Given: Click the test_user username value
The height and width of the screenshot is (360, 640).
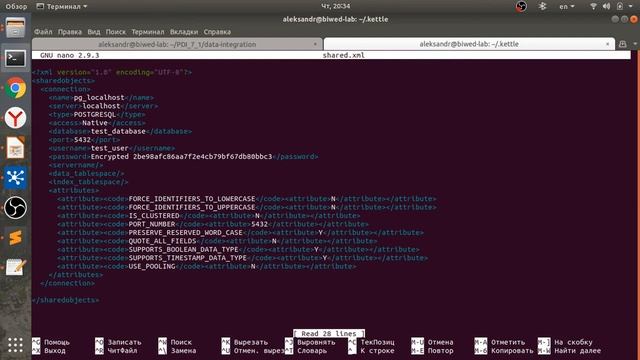Looking at the screenshot, I should pos(110,148).
